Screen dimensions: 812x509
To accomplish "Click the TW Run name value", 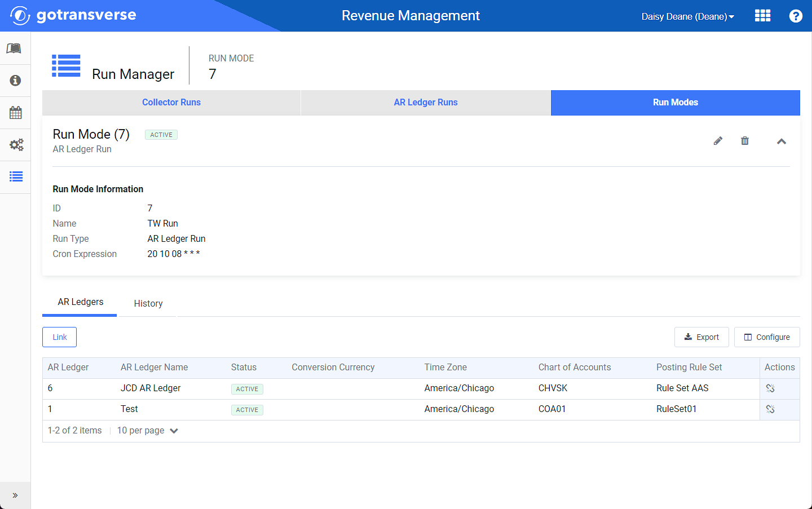I will 162,224.
